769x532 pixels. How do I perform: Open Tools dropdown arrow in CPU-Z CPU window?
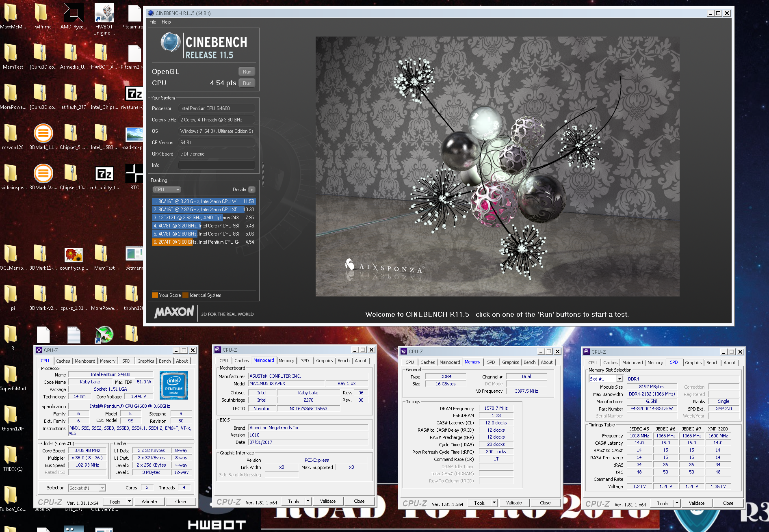(x=129, y=502)
